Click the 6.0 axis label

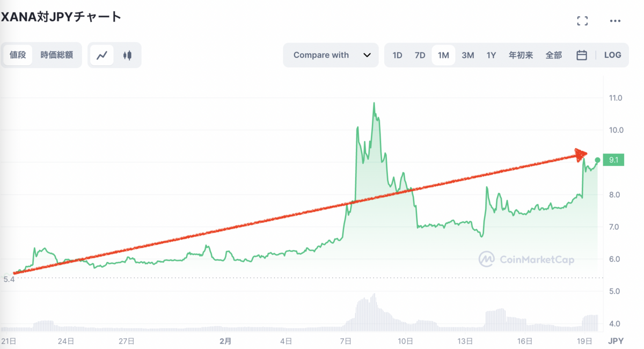[615, 259]
